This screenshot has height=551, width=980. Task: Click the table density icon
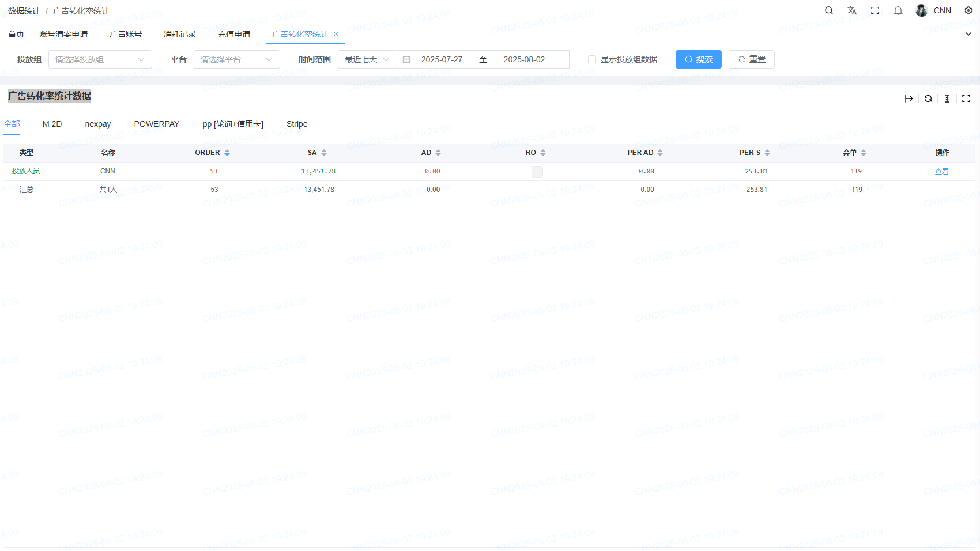947,99
